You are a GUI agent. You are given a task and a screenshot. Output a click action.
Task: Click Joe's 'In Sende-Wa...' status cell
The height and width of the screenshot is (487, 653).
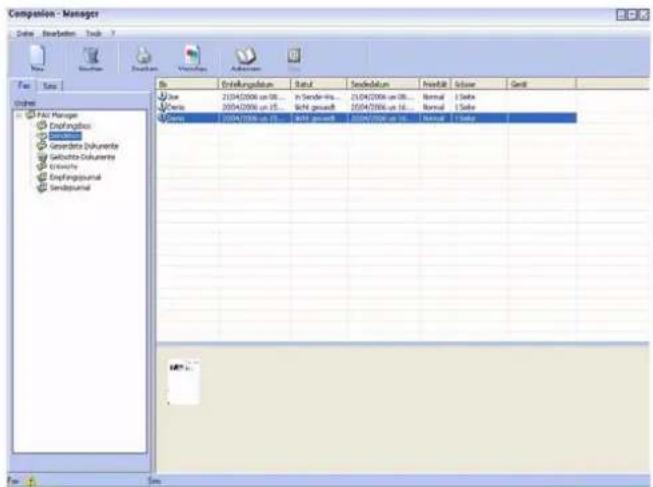click(x=317, y=97)
